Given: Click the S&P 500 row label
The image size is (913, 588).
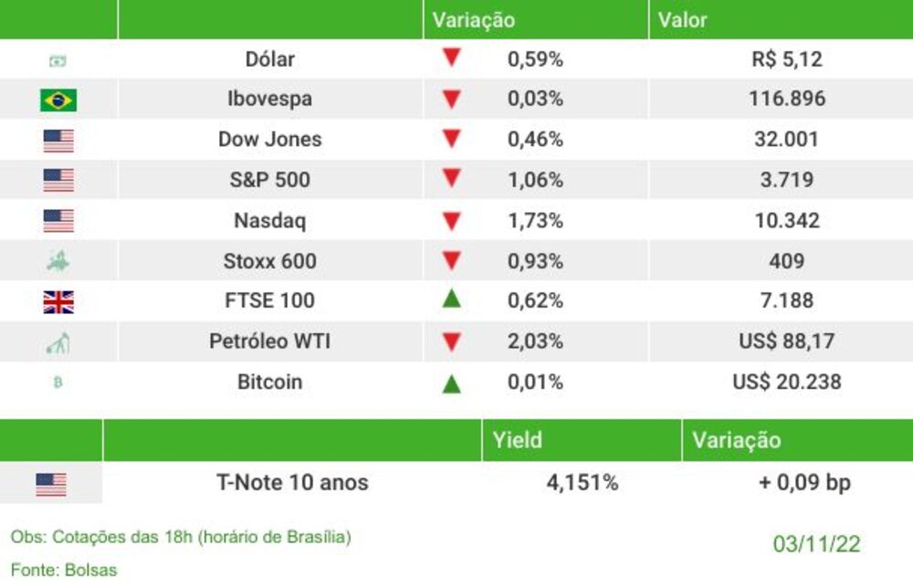Looking at the screenshot, I should 269,180.
